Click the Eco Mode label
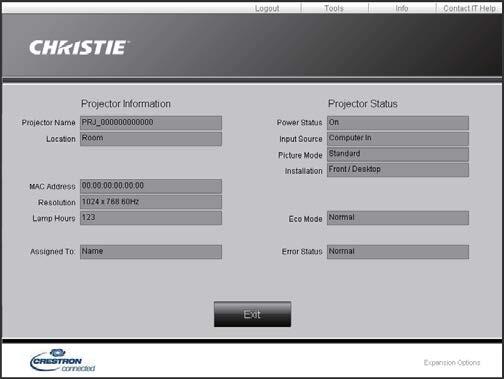 pyautogui.click(x=305, y=219)
